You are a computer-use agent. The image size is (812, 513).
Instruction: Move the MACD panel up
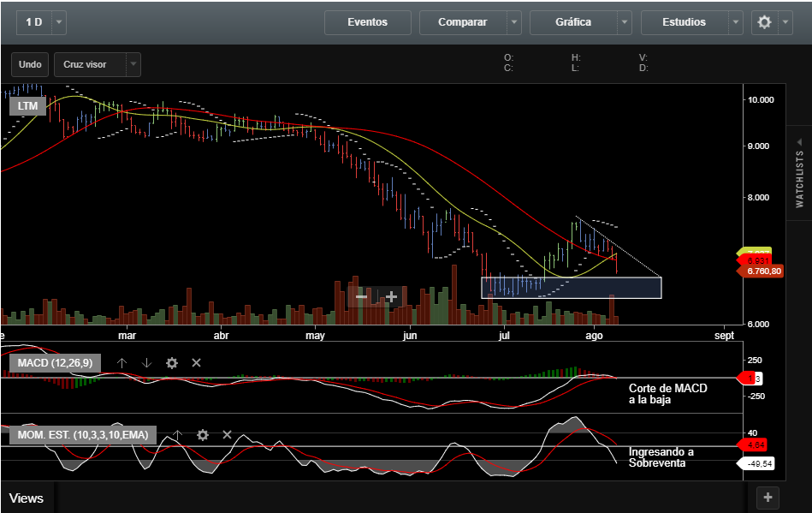click(122, 363)
